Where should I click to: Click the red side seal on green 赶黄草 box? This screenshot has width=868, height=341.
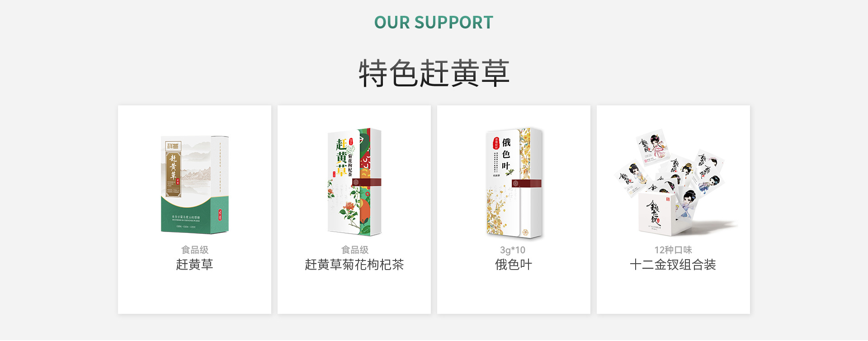[220, 215]
